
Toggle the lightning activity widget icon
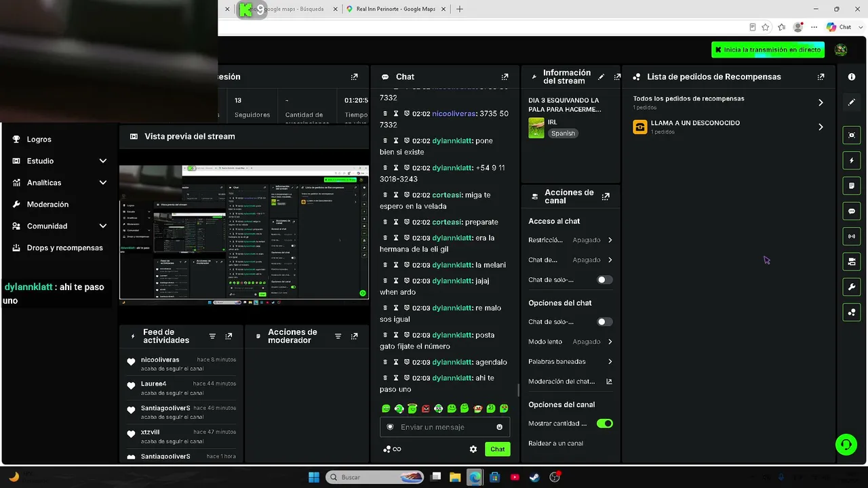click(852, 161)
